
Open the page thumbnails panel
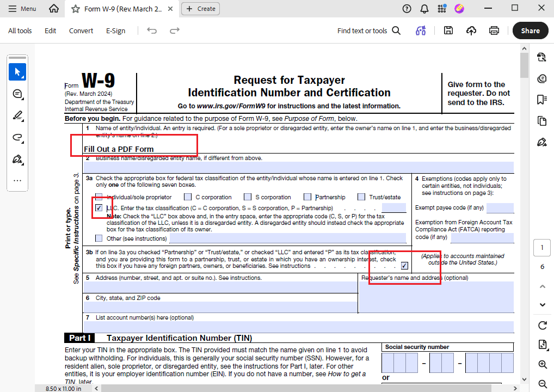point(541,121)
